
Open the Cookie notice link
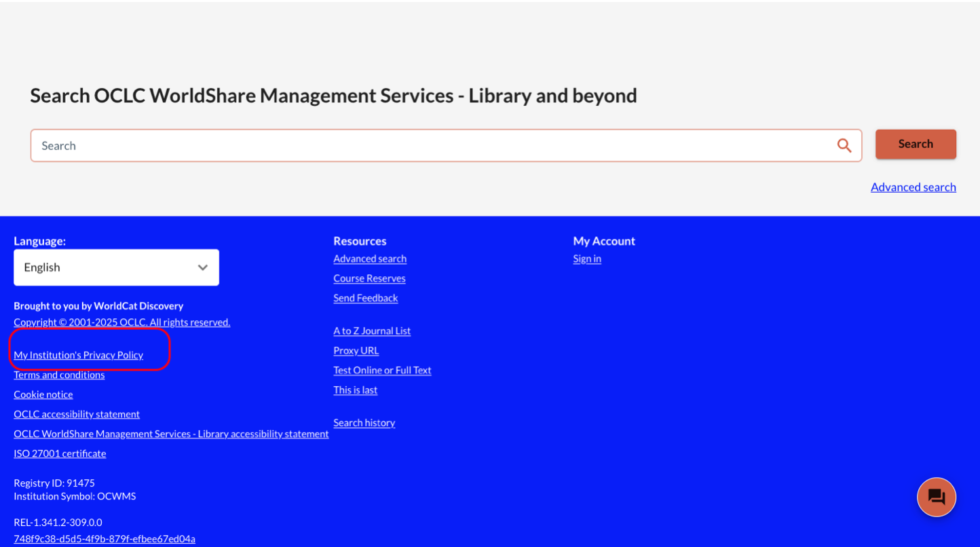coord(43,394)
